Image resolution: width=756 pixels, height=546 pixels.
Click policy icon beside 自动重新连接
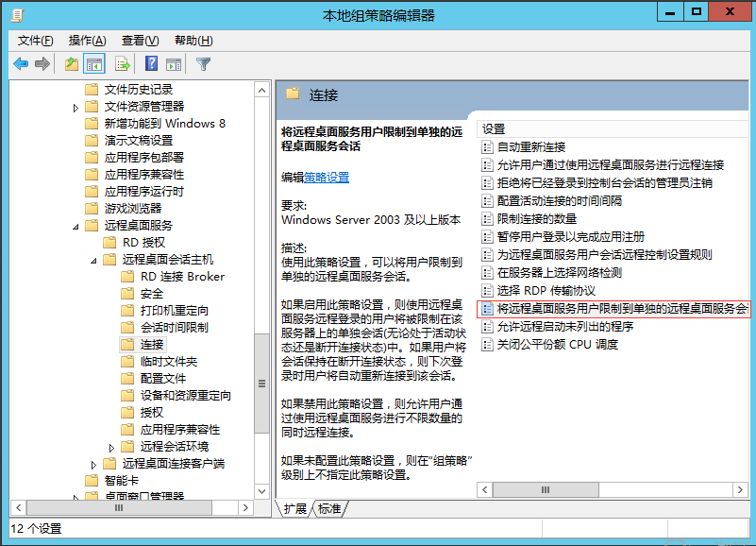(487, 147)
